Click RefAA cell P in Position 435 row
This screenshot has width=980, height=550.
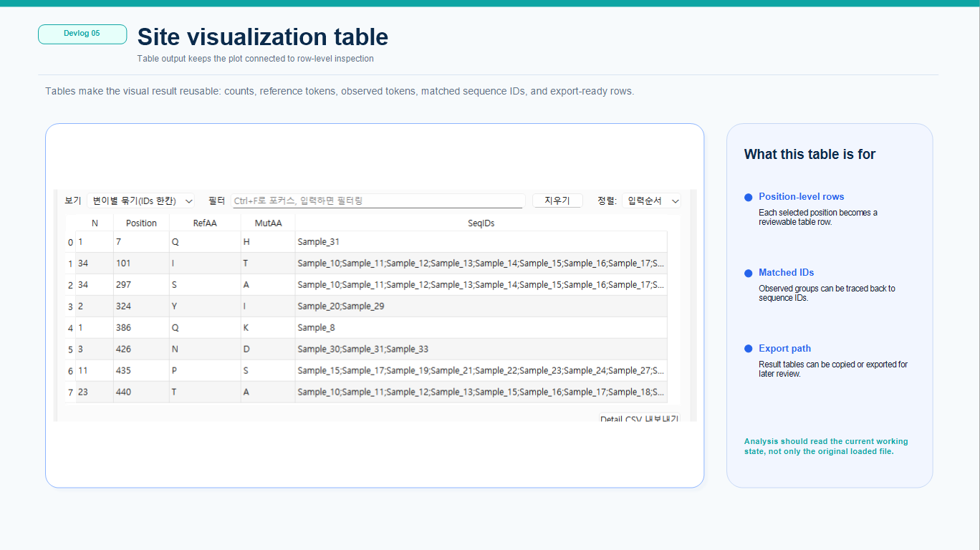coord(205,371)
